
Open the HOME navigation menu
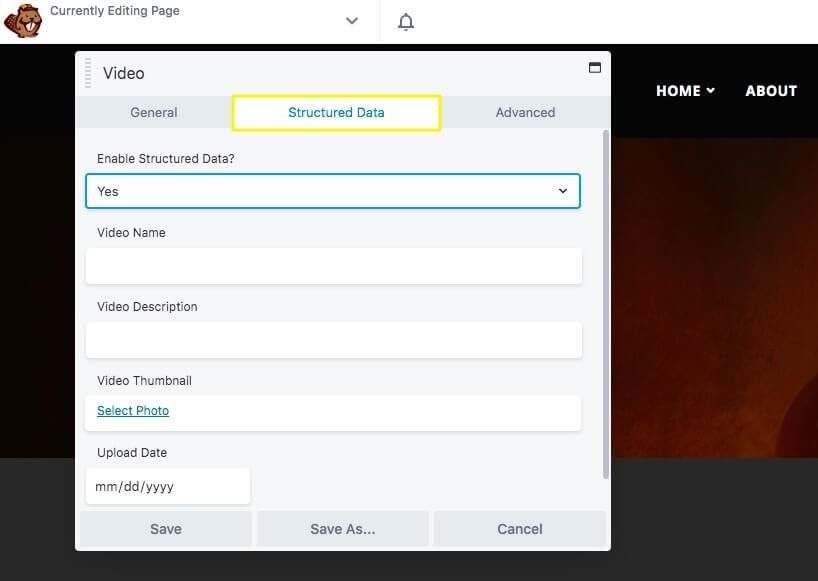pyautogui.click(x=685, y=91)
